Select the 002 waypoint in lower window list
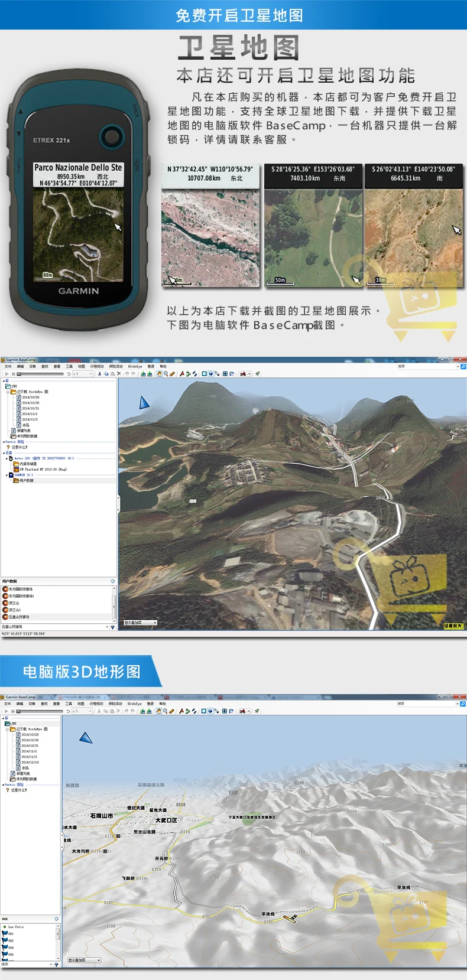This screenshot has height=980, width=467. click(x=8, y=941)
